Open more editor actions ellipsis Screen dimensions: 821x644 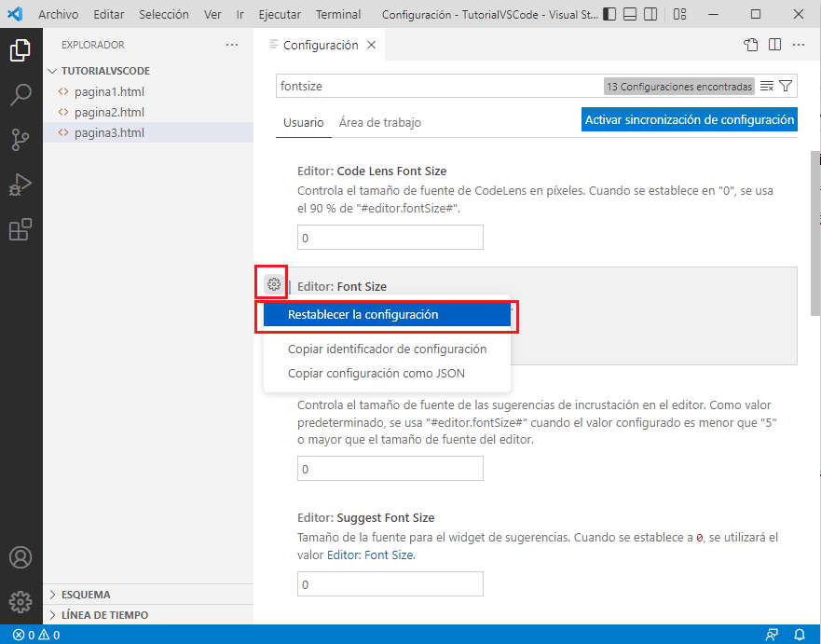799,45
